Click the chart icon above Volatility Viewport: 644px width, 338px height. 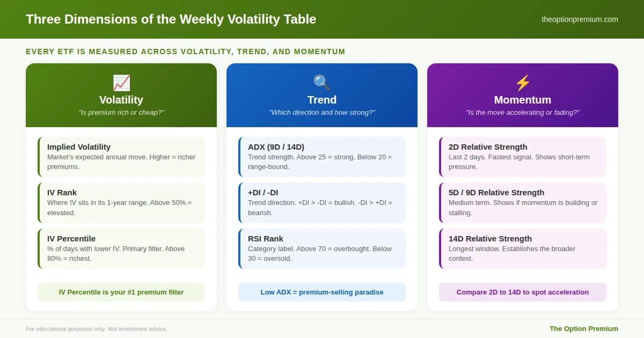(x=121, y=83)
